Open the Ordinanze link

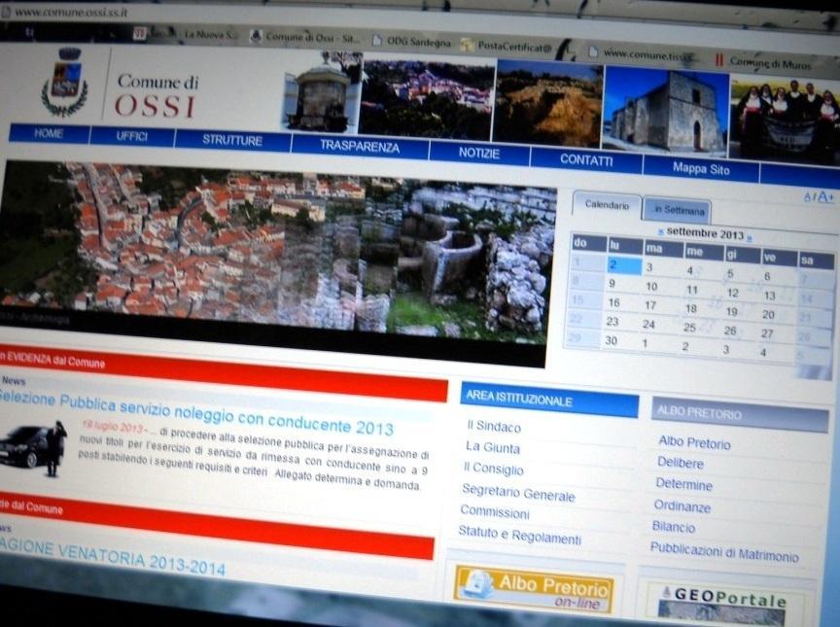coord(682,506)
